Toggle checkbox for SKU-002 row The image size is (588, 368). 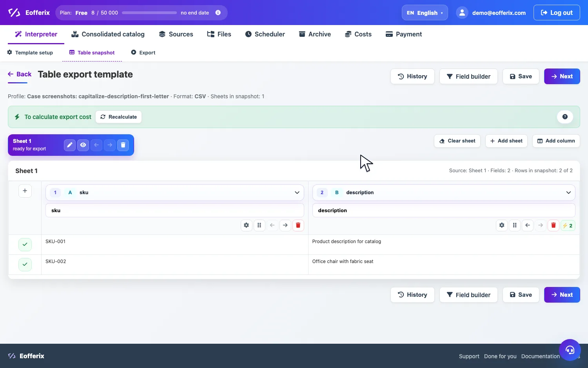coord(25,264)
